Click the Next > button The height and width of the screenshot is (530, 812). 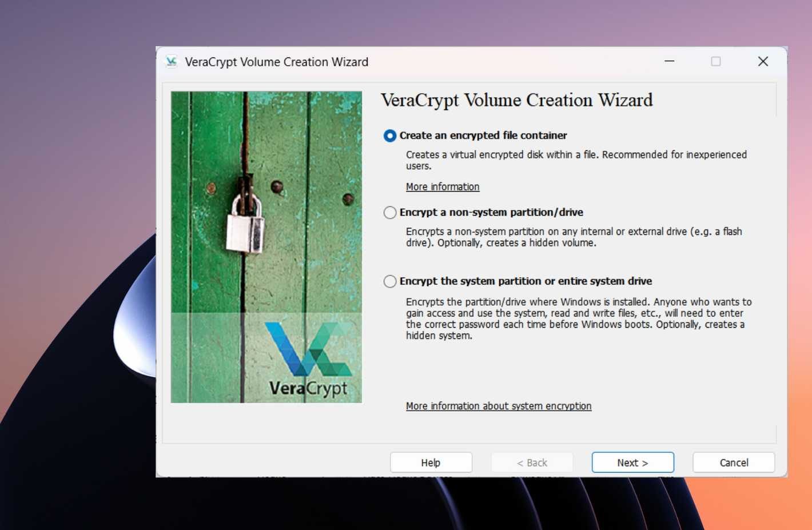point(633,463)
